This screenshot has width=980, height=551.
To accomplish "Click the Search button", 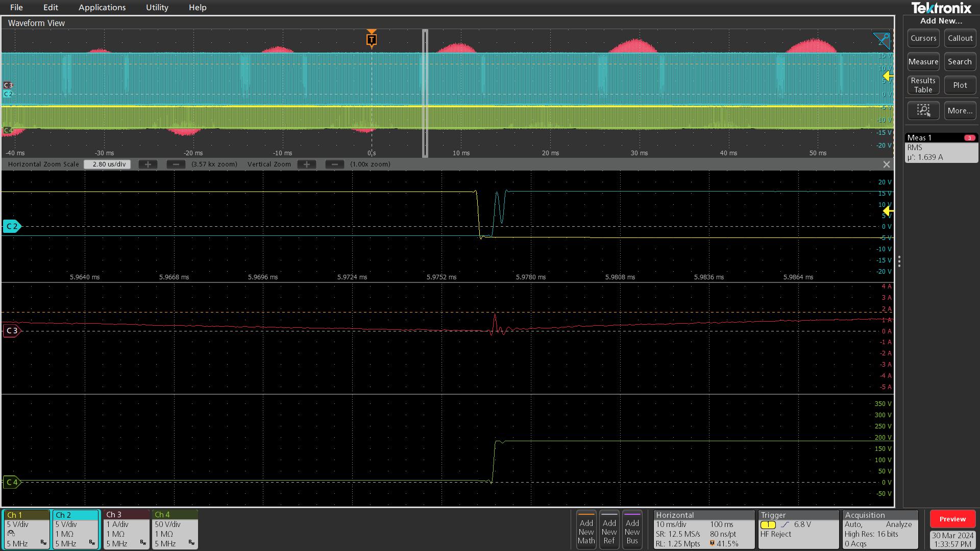I will [960, 62].
